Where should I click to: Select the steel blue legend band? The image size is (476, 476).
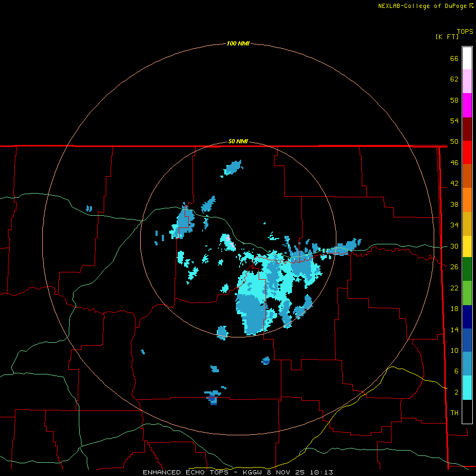tap(467, 364)
